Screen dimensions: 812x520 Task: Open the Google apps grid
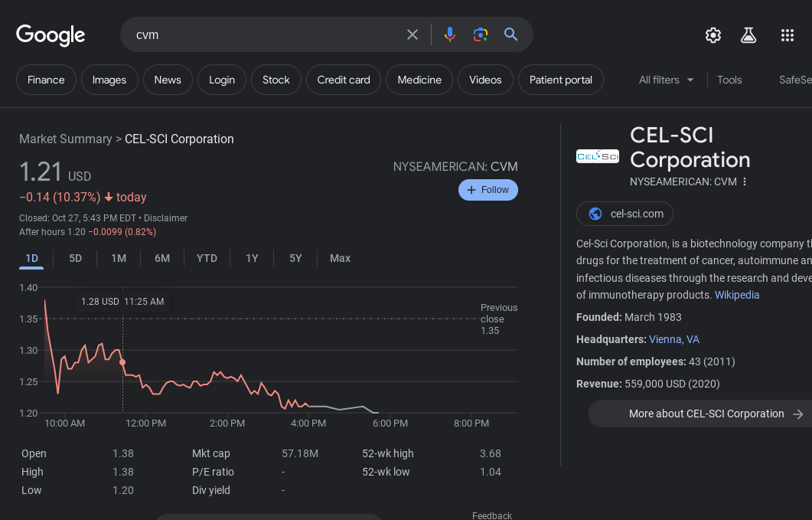(x=788, y=35)
